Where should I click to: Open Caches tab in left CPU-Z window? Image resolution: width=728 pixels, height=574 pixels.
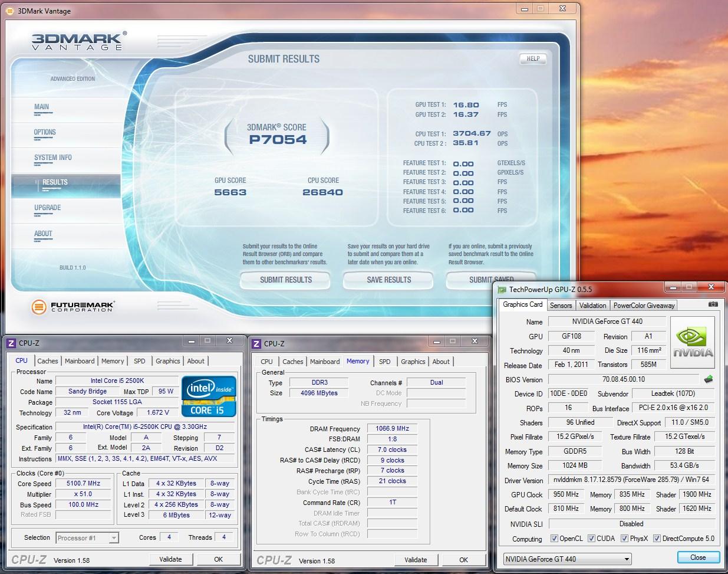coord(48,361)
